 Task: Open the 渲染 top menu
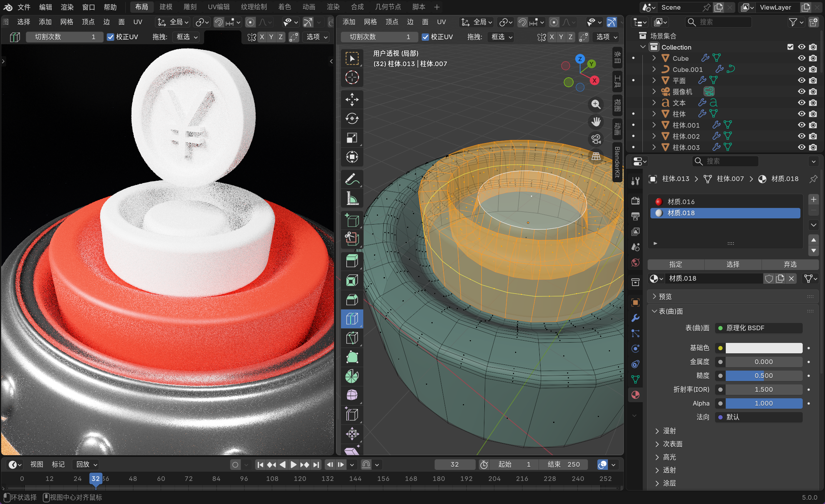pyautogui.click(x=67, y=7)
